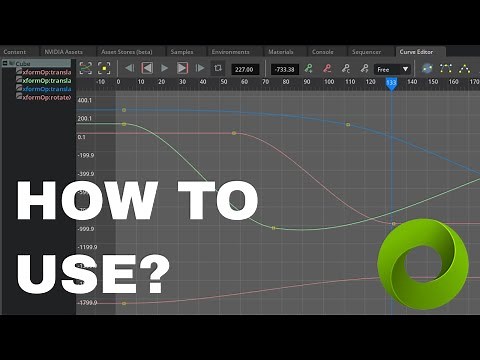480x360 pixels.
Task: Step to the next keyframe
Action: coord(182,68)
